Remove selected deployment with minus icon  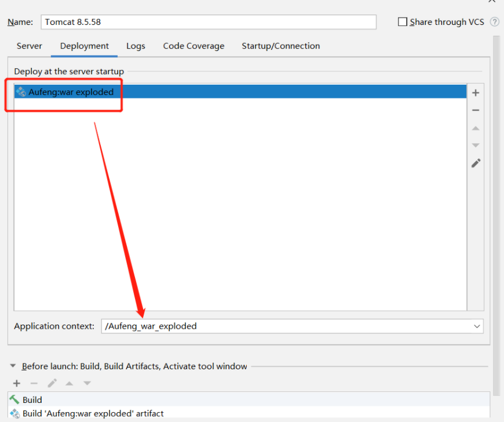click(476, 110)
